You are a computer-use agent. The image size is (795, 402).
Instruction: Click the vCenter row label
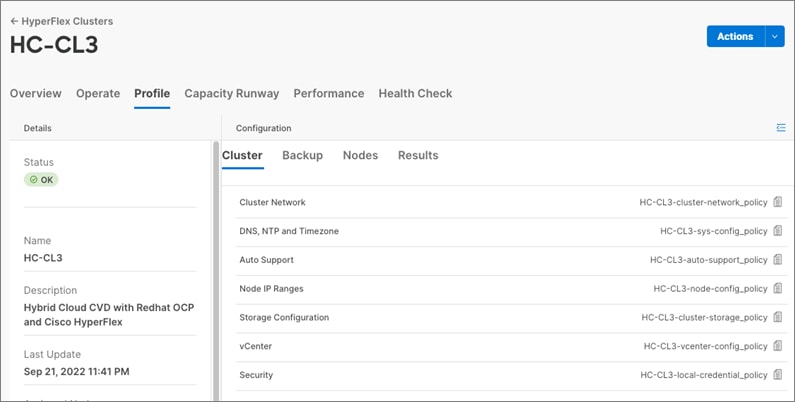point(256,346)
